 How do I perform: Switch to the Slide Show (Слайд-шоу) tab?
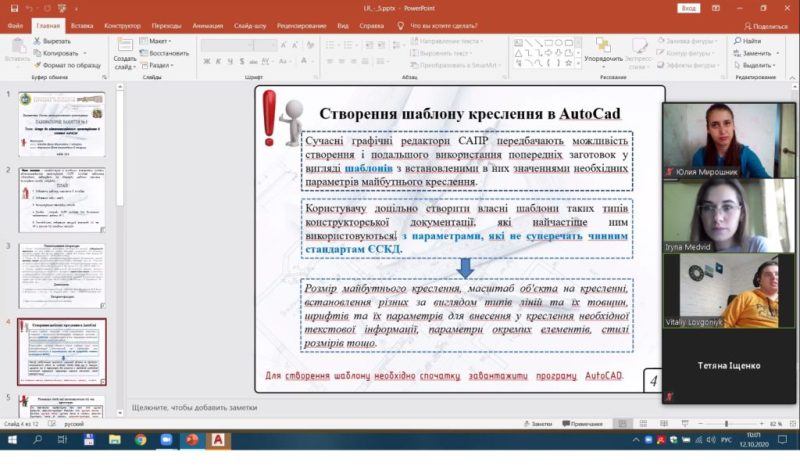[250, 26]
